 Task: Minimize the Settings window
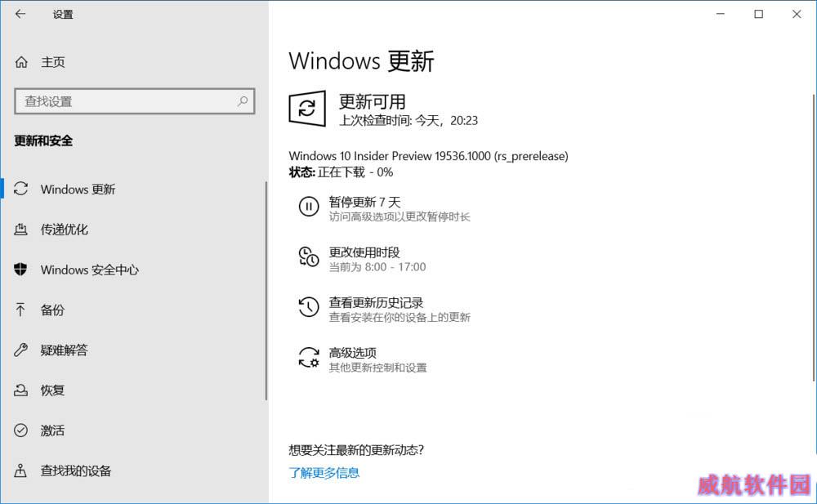coord(721,14)
